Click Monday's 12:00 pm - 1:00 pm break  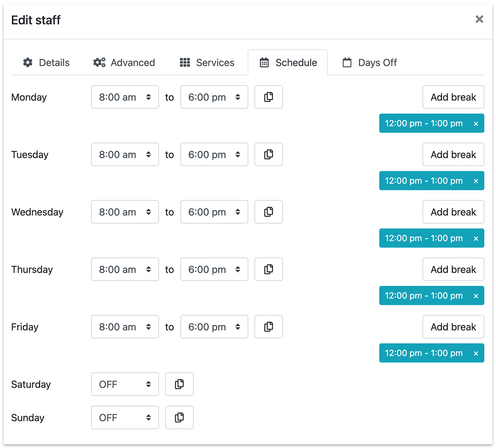tap(424, 123)
